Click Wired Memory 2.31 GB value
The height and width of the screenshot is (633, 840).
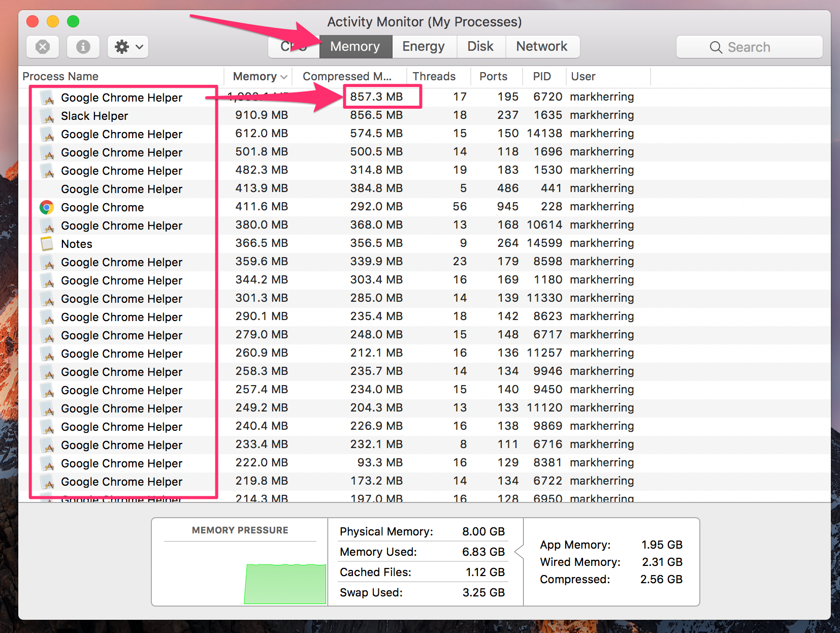[662, 562]
